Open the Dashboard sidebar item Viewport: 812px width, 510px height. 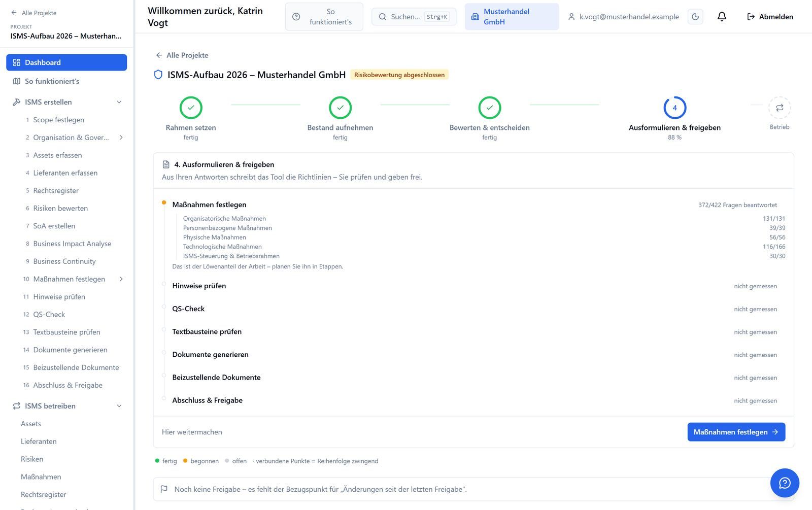pos(66,62)
